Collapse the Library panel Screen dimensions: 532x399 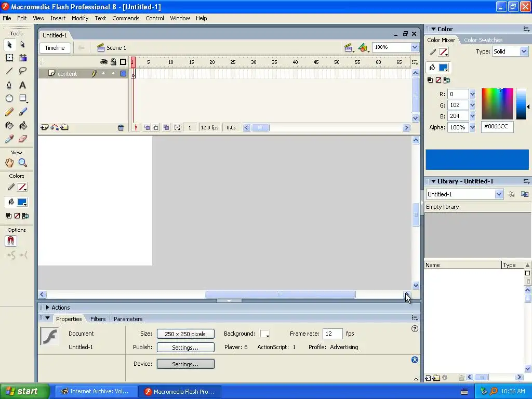pyautogui.click(x=433, y=181)
